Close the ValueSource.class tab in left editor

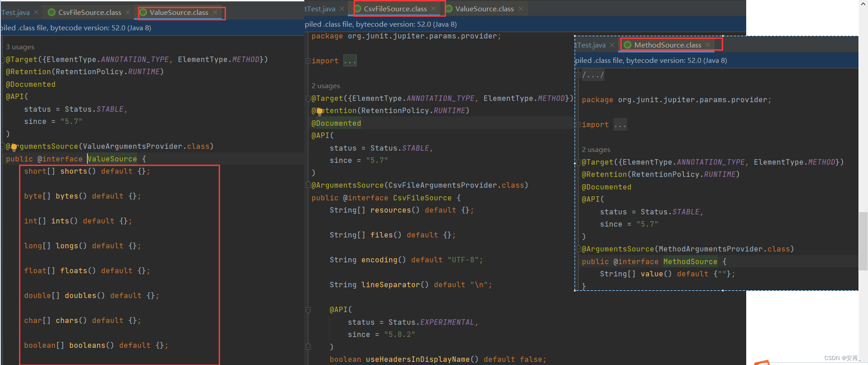pyautogui.click(x=215, y=13)
